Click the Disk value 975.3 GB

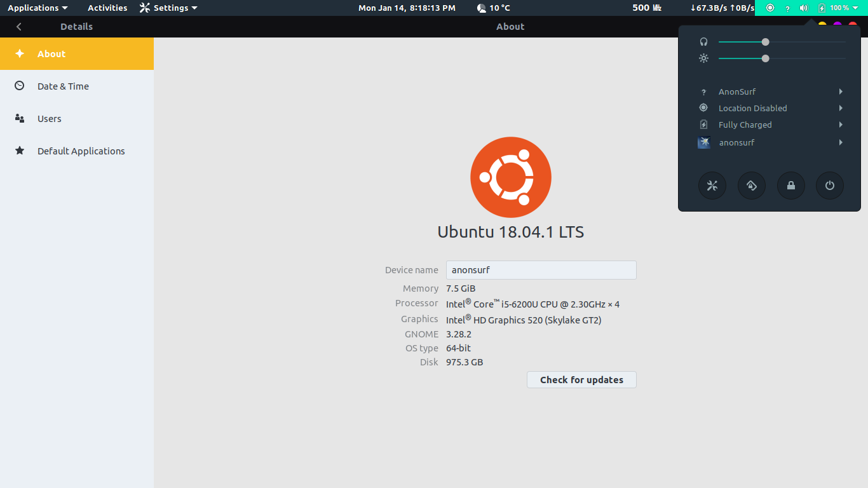[465, 362]
